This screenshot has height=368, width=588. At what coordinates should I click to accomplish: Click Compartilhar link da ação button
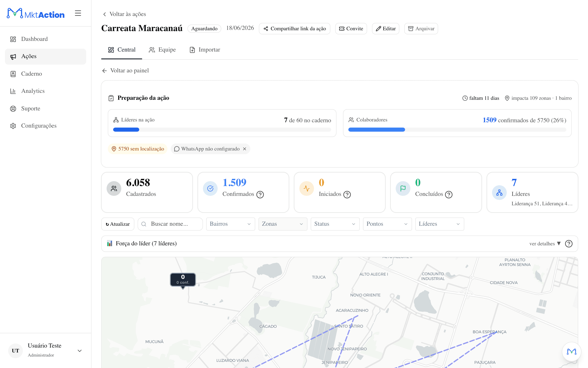click(294, 29)
